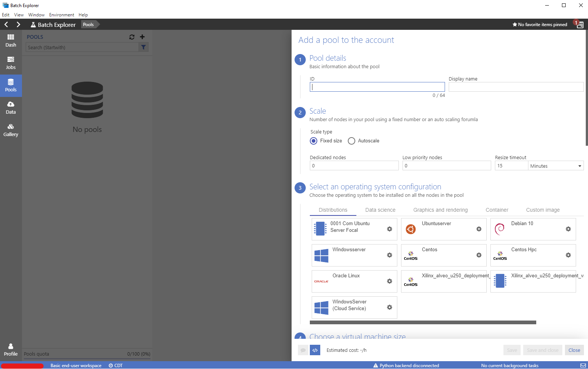This screenshot has height=369, width=588.
Task: Open gear settings for Ubuntuserver
Action: [x=479, y=229]
